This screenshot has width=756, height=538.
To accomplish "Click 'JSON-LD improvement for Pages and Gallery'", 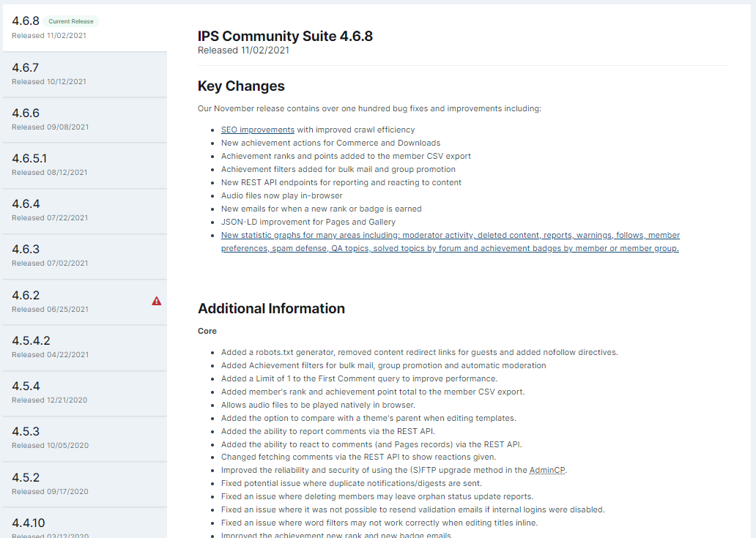I will (308, 222).
